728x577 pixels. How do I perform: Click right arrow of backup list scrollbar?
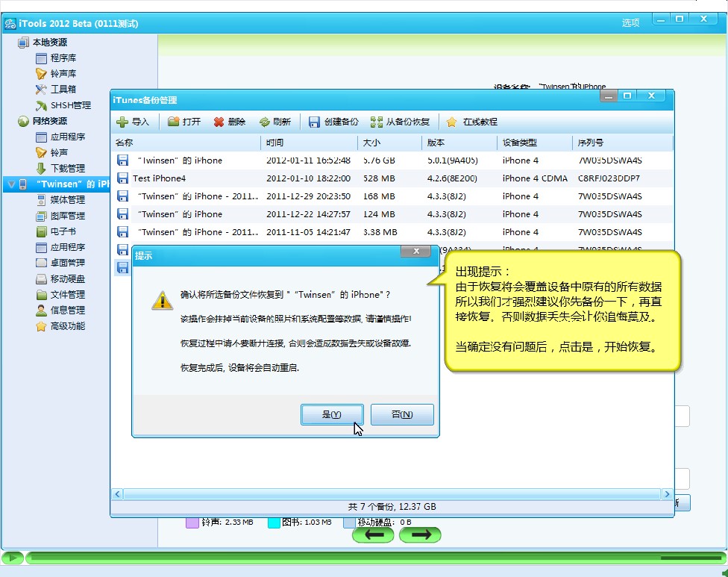click(x=667, y=494)
